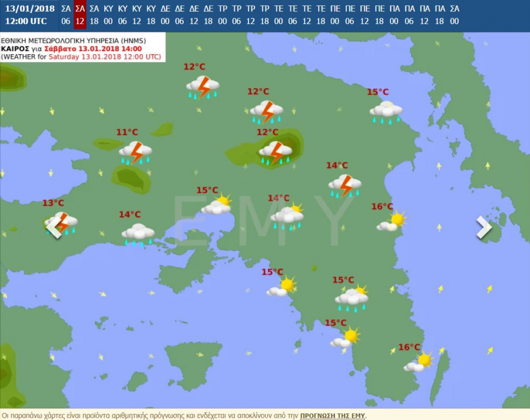
Task: Select the ΔΕ 06 timeline slot
Action: point(180,15)
